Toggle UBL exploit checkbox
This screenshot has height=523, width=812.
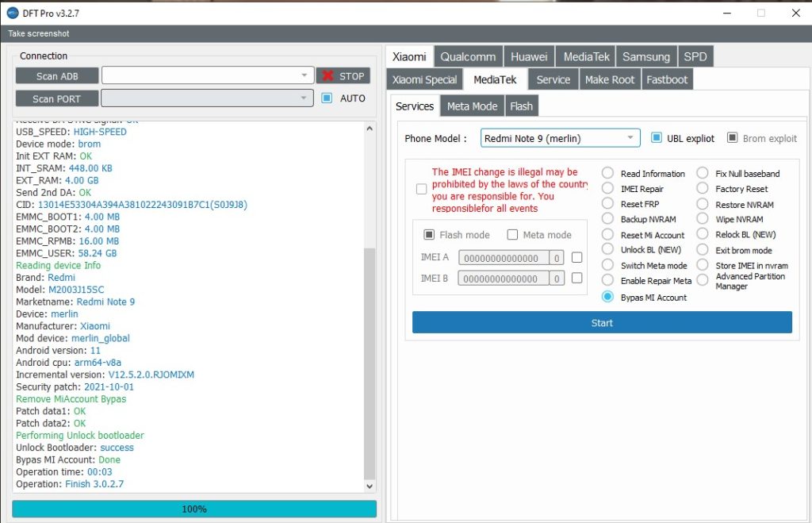656,137
